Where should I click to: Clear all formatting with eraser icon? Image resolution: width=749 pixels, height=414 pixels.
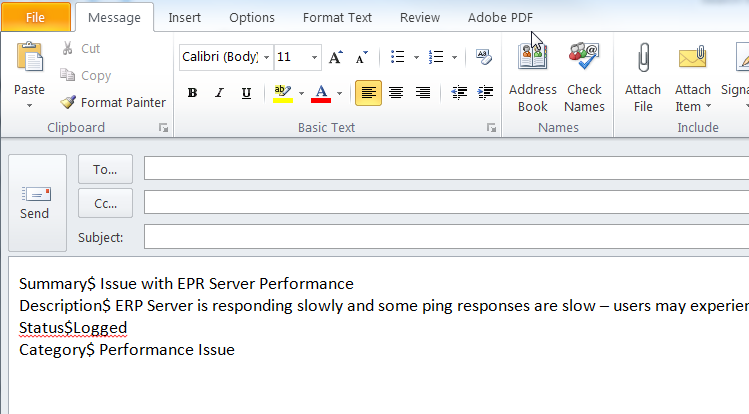click(484, 57)
